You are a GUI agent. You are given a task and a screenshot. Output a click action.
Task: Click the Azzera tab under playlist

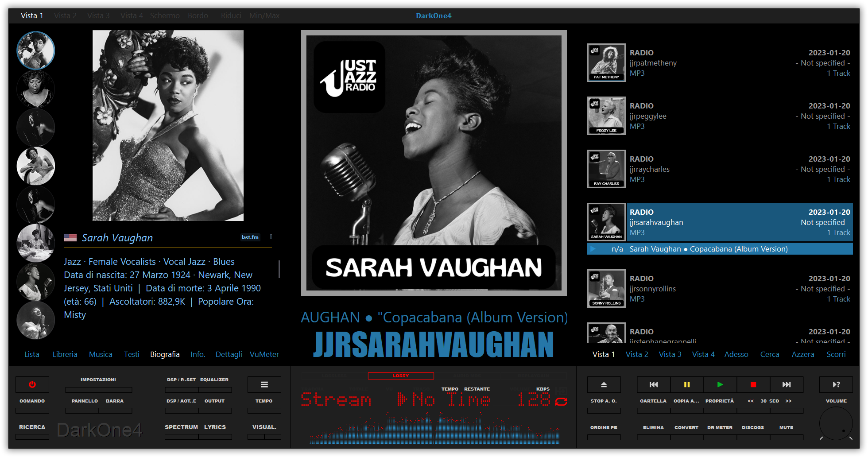tap(803, 354)
